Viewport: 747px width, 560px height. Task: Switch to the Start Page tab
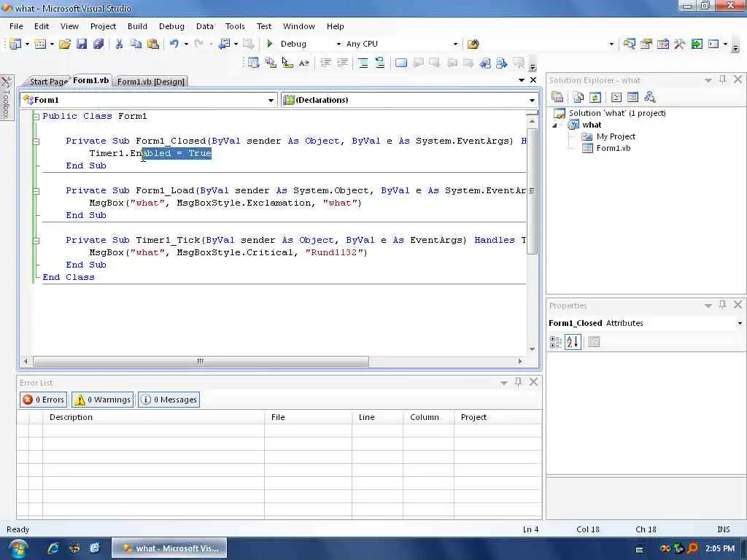47,82
